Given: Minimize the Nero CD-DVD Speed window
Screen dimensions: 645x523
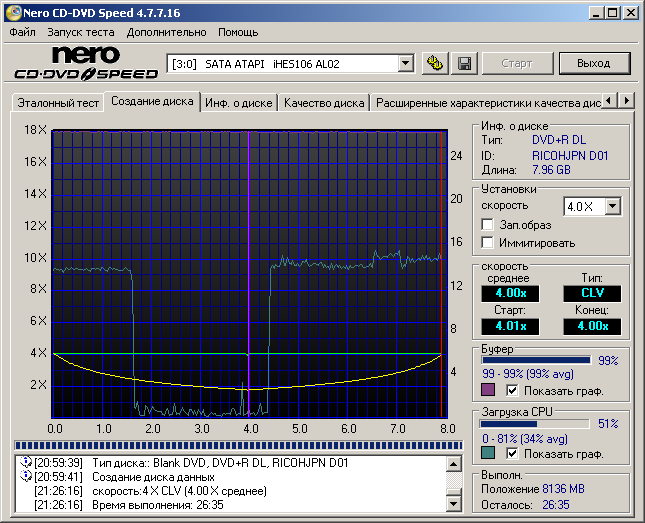Looking at the screenshot, I should tap(596, 13).
